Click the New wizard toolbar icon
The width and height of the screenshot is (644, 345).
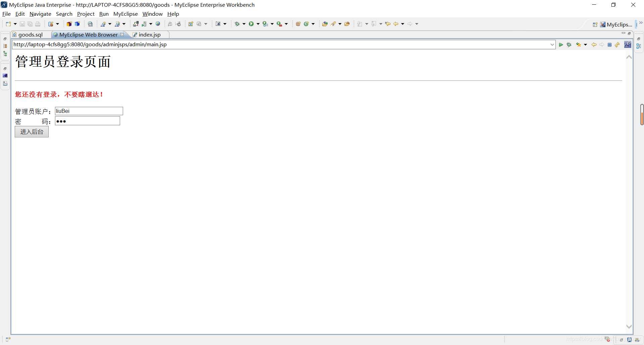pyautogui.click(x=8, y=24)
